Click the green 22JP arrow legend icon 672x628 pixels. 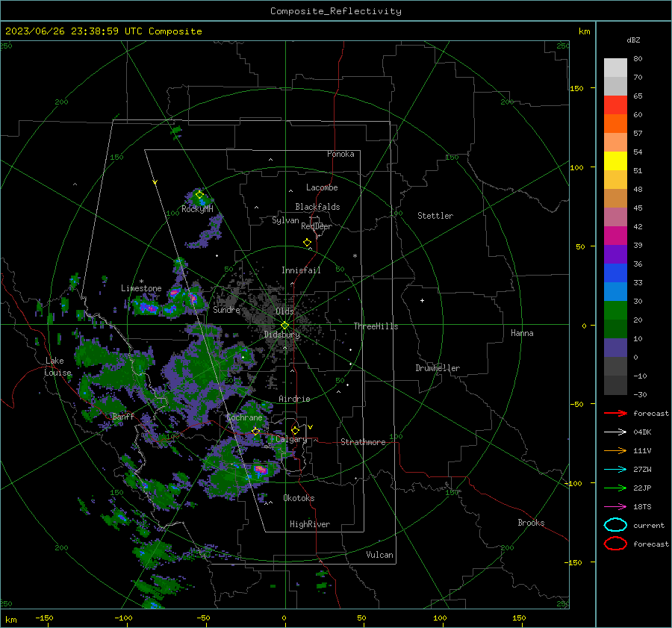[x=615, y=488]
